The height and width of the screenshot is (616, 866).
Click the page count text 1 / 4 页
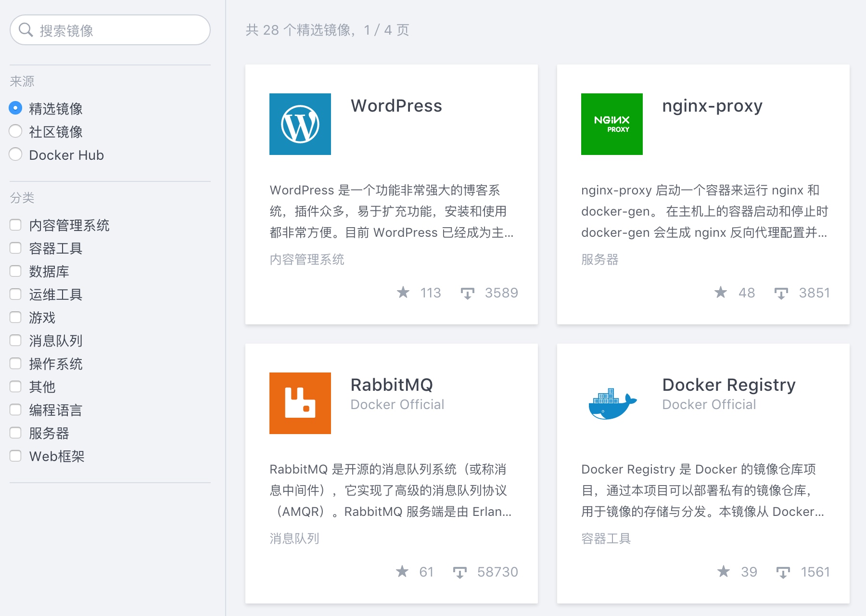pyautogui.click(x=386, y=30)
